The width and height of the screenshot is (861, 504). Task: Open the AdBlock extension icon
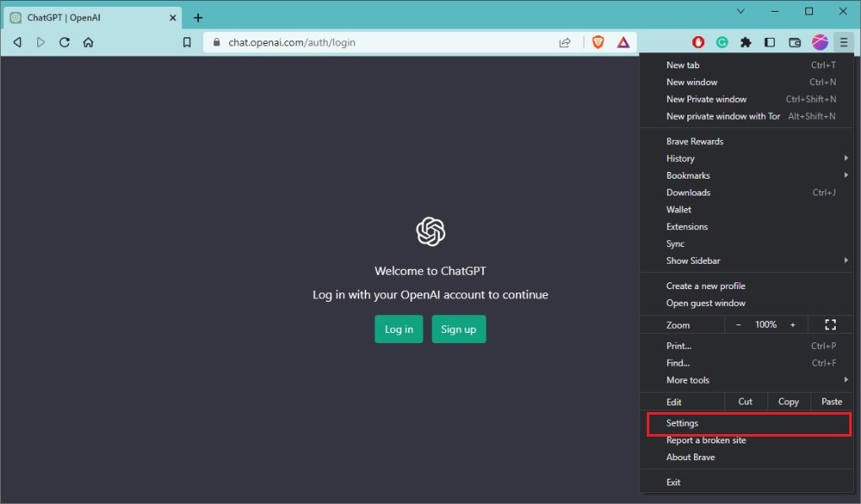pyautogui.click(x=698, y=42)
